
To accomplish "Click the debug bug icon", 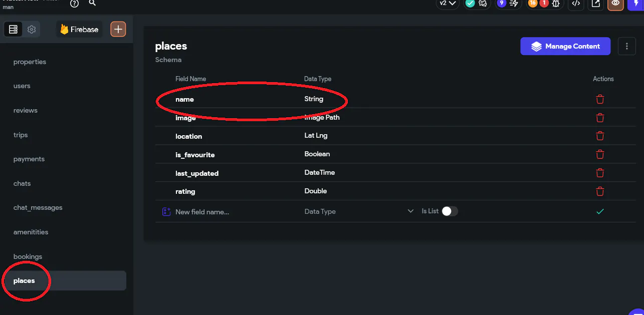I will [x=556, y=4].
